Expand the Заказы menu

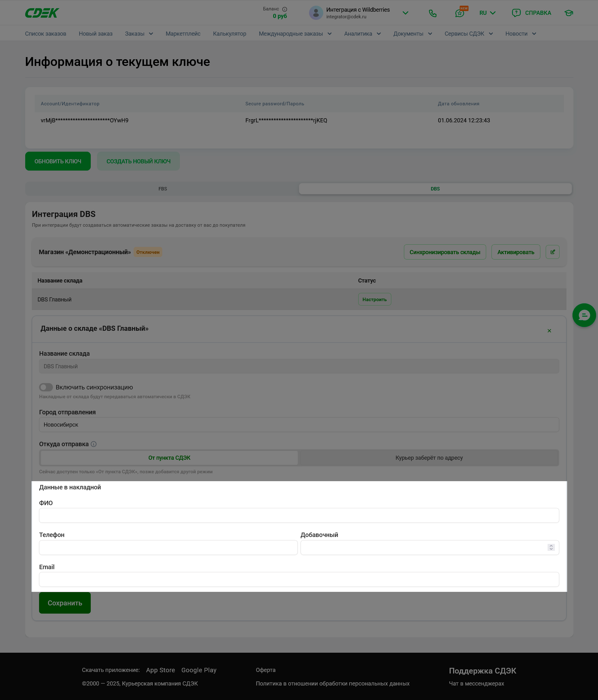(139, 34)
